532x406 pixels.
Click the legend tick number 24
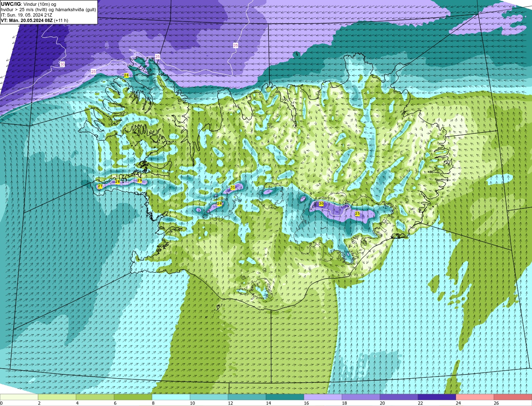pyautogui.click(x=458, y=403)
